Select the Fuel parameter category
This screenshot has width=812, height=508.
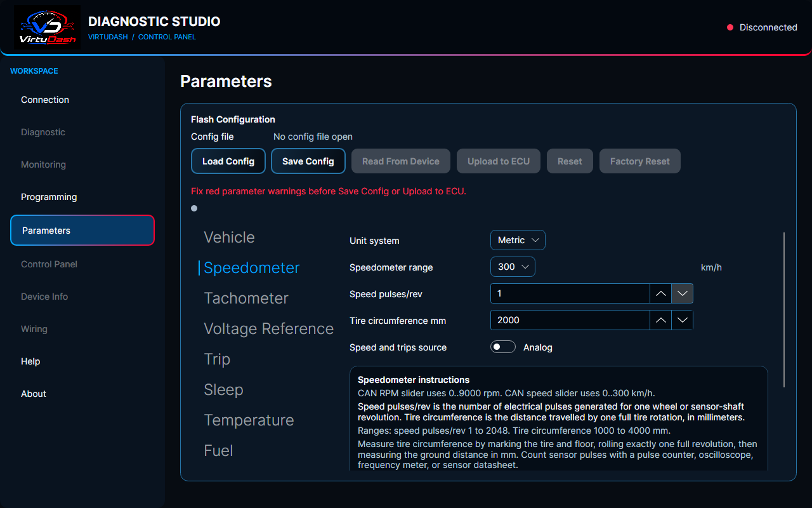tap(218, 451)
